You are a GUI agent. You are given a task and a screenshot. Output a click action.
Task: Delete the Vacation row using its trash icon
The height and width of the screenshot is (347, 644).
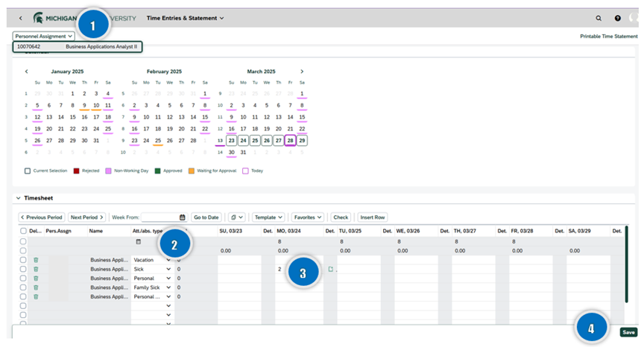pyautogui.click(x=35, y=260)
